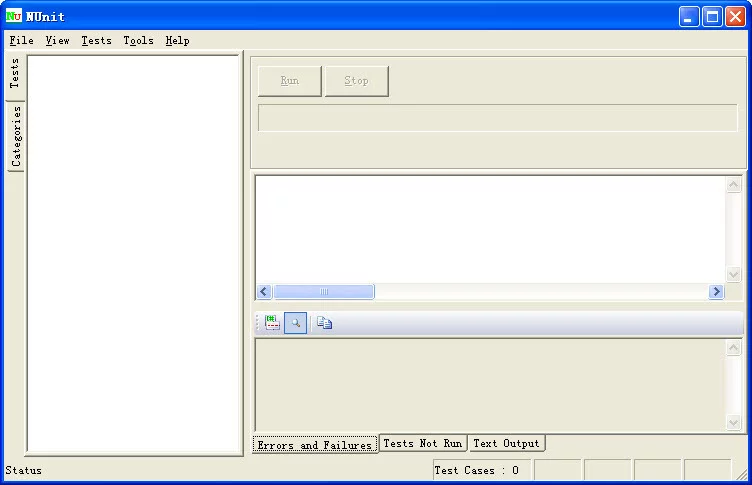Switch to the Tests side tab
This screenshot has width=752, height=485.
pyautogui.click(x=15, y=74)
